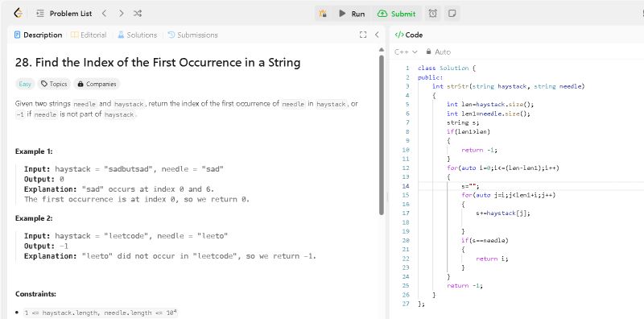Click the 'return i;' code line

[492, 259]
